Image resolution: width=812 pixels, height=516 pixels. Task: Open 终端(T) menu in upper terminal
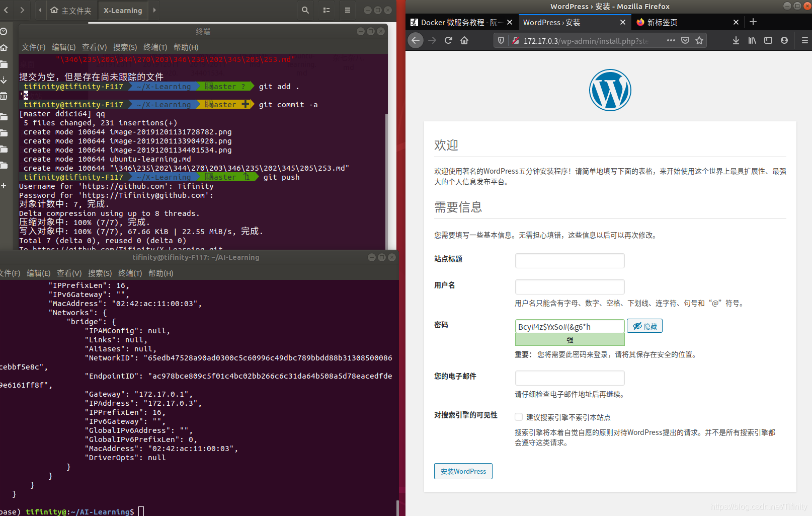point(155,47)
